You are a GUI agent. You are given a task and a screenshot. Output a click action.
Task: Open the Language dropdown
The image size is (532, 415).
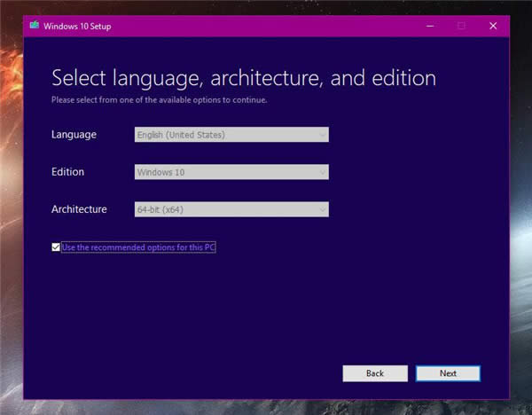click(231, 135)
